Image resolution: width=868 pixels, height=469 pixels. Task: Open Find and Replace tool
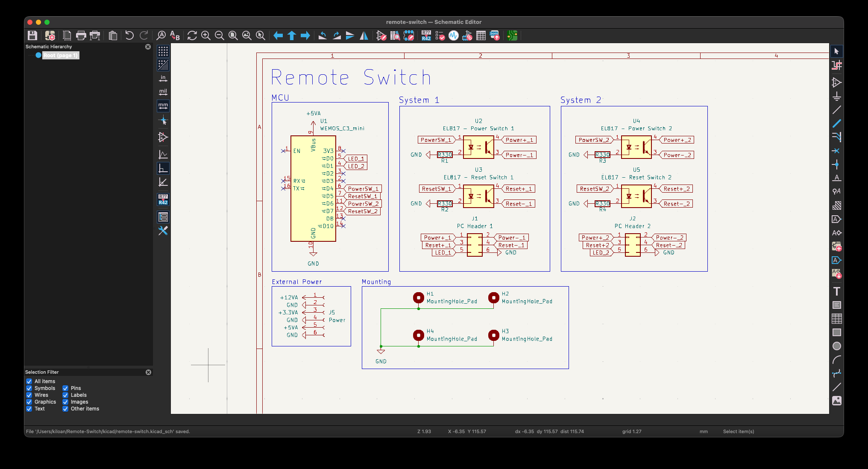[175, 35]
